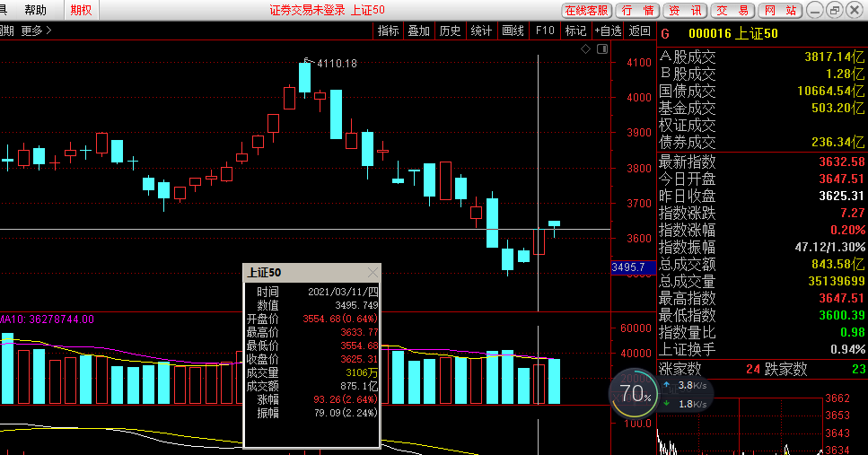
Task: Open the 指标 indicator toolbar item
Action: (x=388, y=31)
